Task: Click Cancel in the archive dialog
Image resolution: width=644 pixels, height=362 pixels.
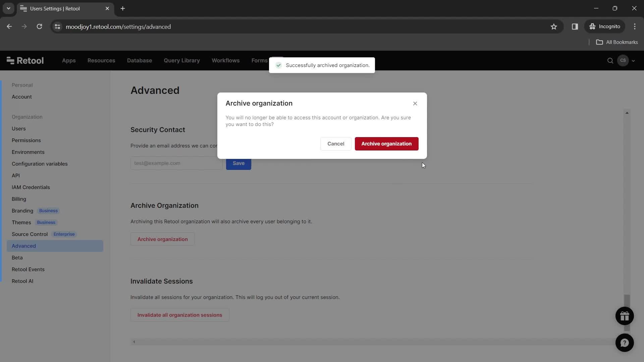Action: click(x=336, y=144)
